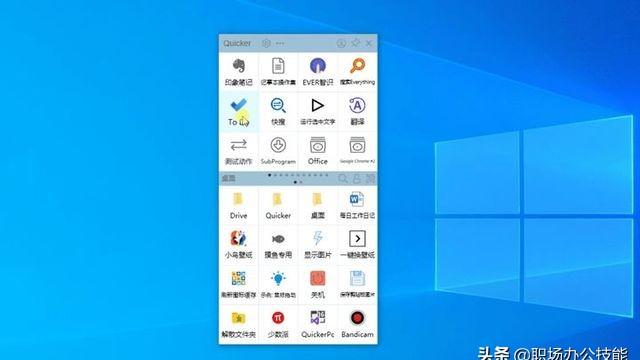Open the 印象笔记 Evernote elephant action
Viewport: 640px width, 360px height.
[238, 72]
